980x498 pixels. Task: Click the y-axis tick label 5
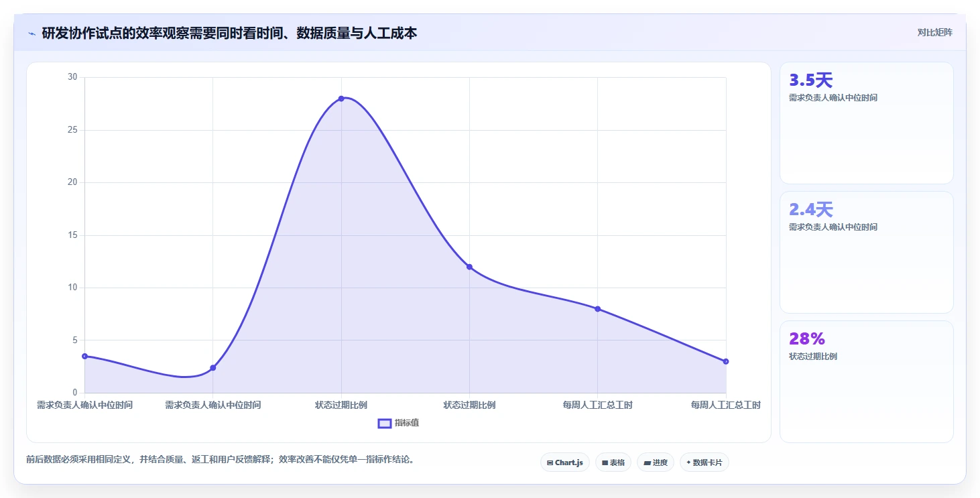(75, 340)
